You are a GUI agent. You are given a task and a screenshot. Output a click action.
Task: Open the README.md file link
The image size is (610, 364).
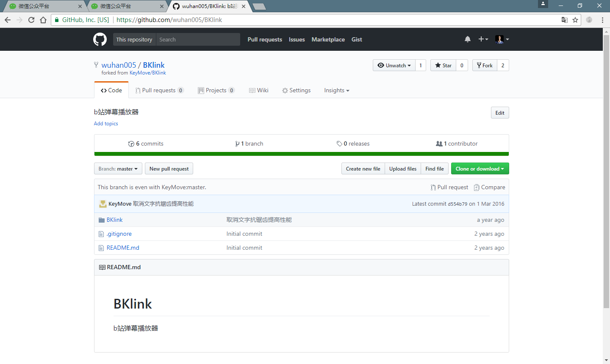123,248
